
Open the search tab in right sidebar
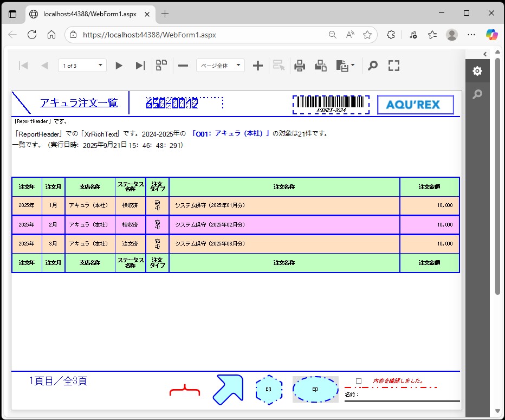coord(477,94)
